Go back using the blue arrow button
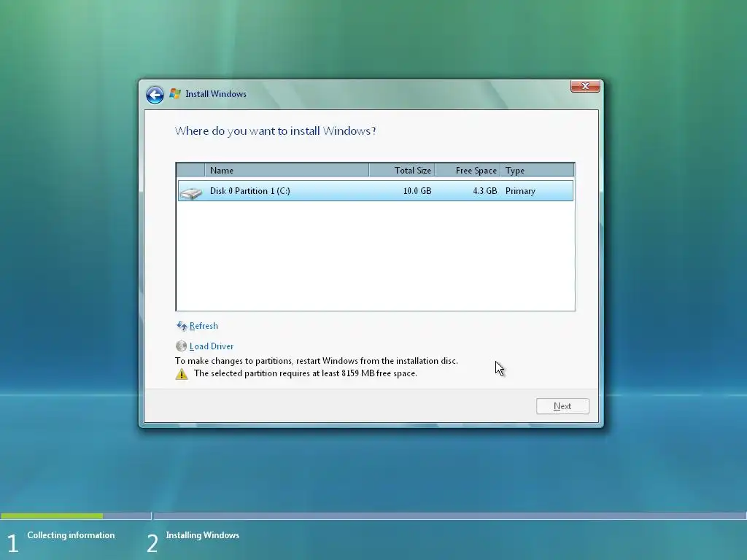The height and width of the screenshot is (560, 747). (155, 95)
